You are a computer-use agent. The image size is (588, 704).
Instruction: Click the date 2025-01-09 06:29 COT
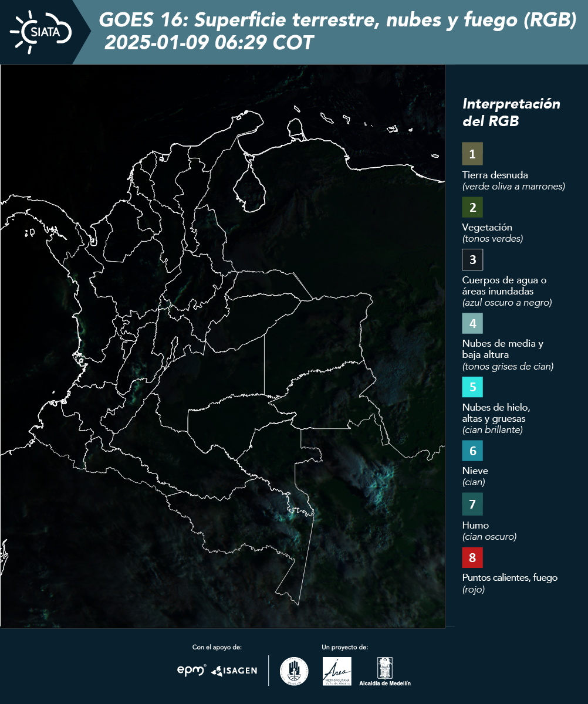click(209, 43)
